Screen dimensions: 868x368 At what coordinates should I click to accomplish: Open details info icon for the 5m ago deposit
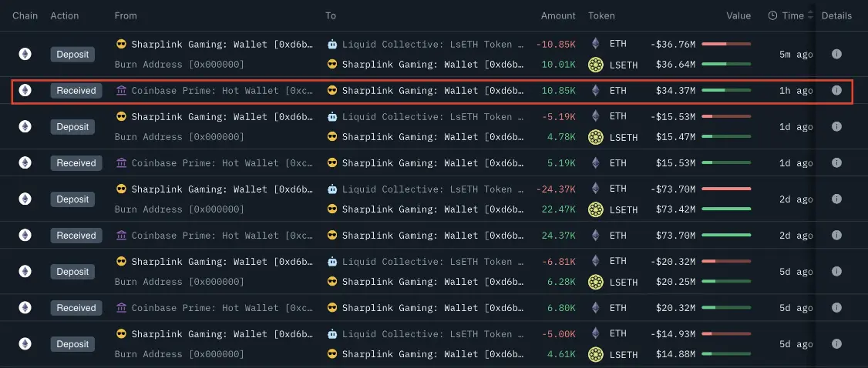click(x=836, y=54)
